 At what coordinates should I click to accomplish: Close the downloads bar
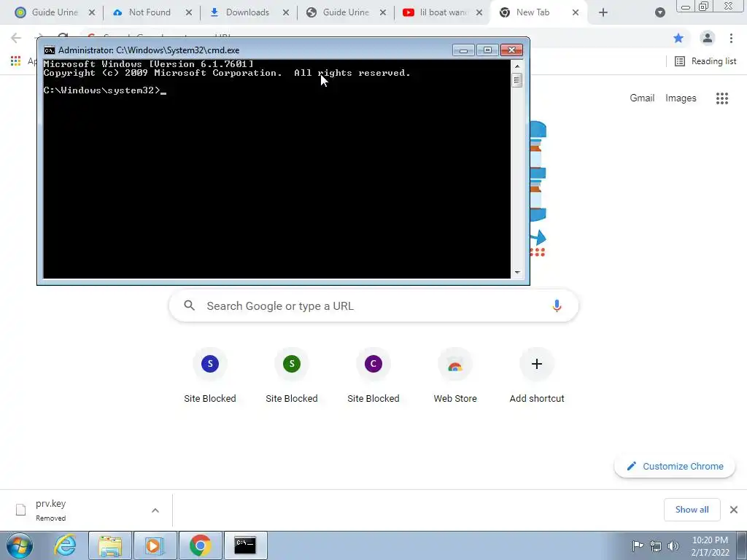pos(734,510)
